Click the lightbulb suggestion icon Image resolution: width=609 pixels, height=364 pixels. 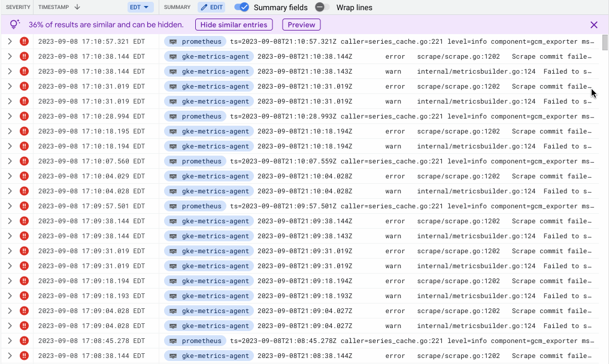15,25
